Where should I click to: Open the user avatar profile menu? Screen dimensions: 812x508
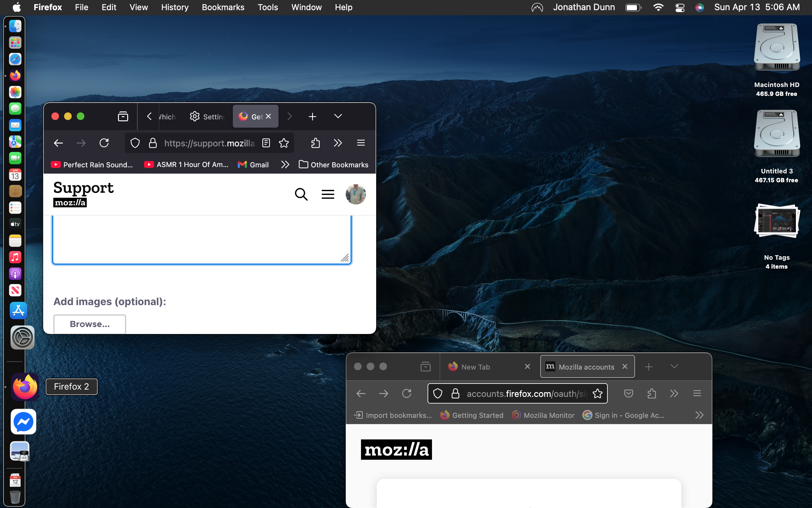(x=356, y=194)
